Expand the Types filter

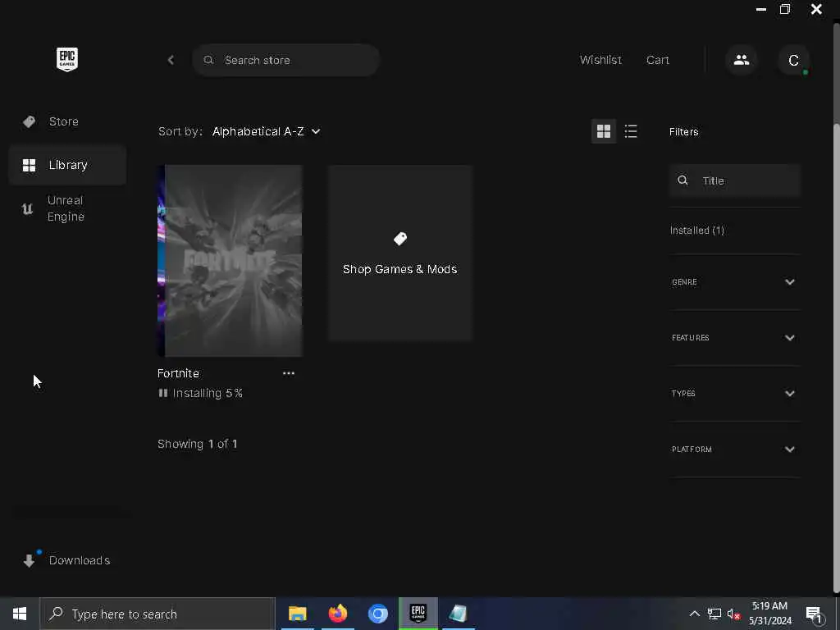(734, 393)
